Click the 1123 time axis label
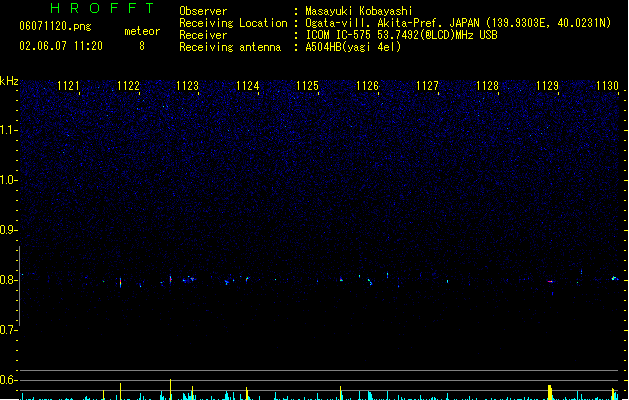The width and height of the screenshot is (629, 400). [188, 86]
